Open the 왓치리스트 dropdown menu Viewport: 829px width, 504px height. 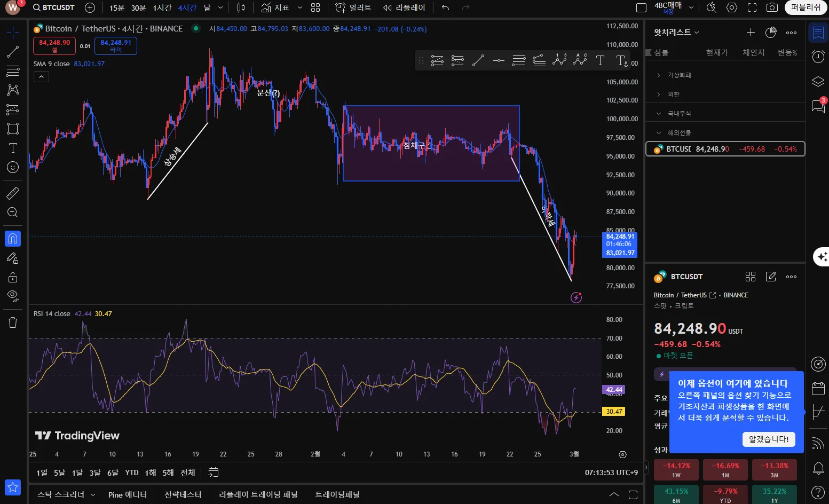point(676,33)
